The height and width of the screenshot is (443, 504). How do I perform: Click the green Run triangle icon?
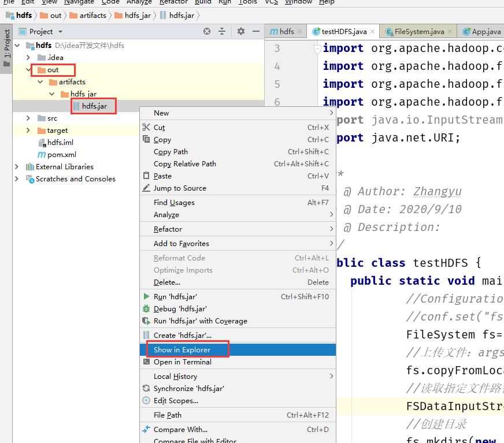tap(146, 296)
